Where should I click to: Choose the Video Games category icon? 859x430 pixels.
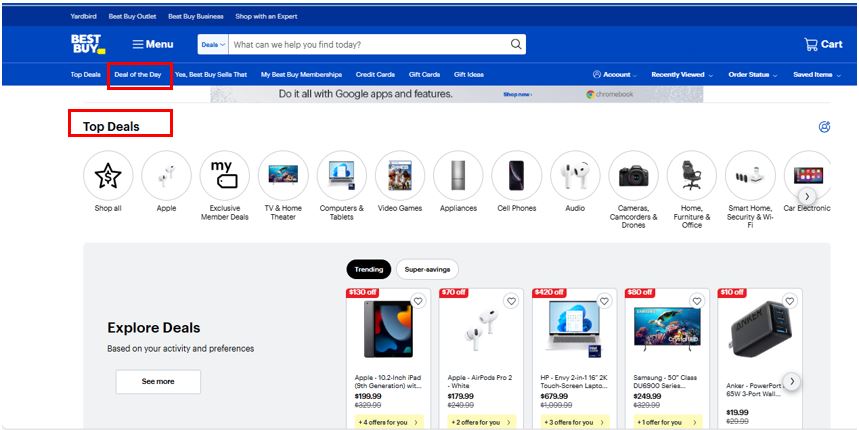point(400,177)
